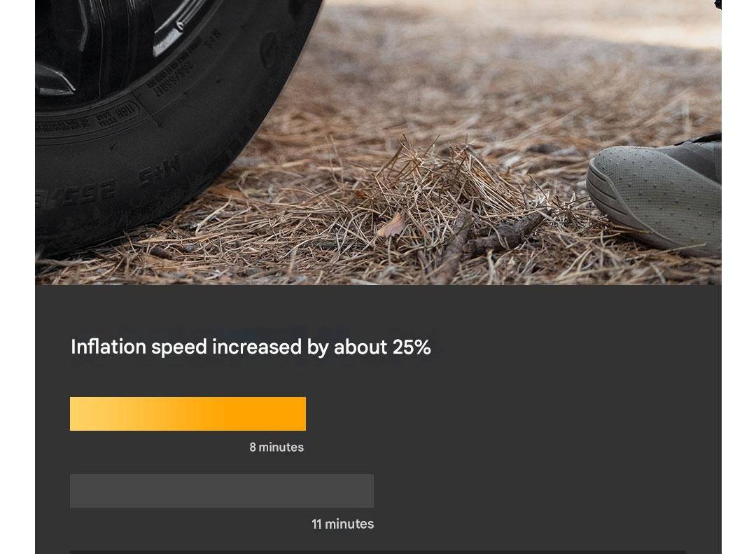Click the yellow-orange 8 minutes bar

click(188, 413)
